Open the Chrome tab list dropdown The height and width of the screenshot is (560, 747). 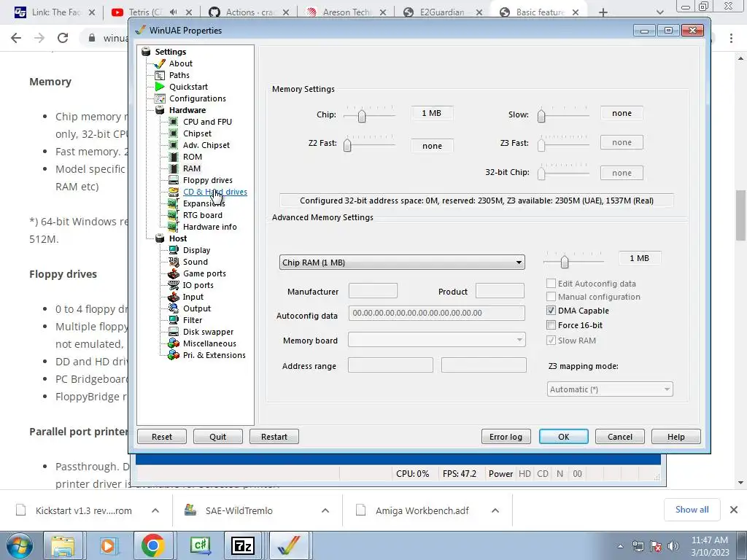point(659,12)
